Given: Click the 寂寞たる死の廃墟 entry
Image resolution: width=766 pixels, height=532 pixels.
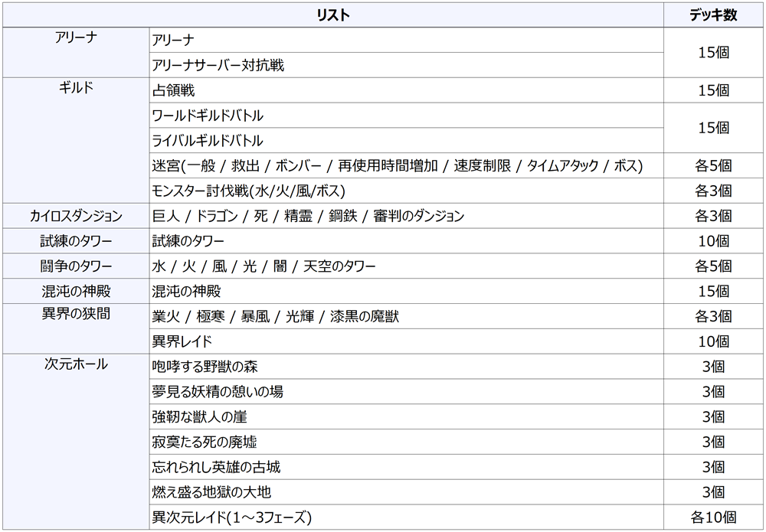Looking at the screenshot, I should pyautogui.click(x=205, y=442).
